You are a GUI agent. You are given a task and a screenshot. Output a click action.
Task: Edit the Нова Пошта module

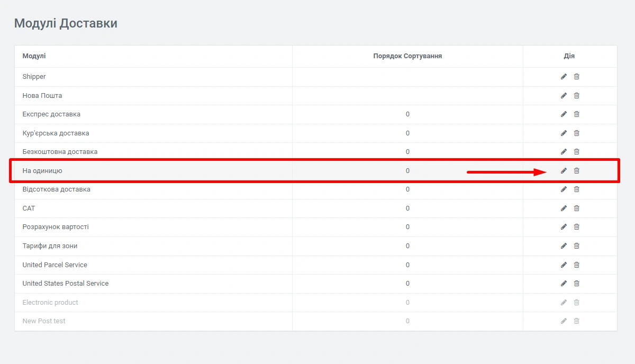coord(564,96)
